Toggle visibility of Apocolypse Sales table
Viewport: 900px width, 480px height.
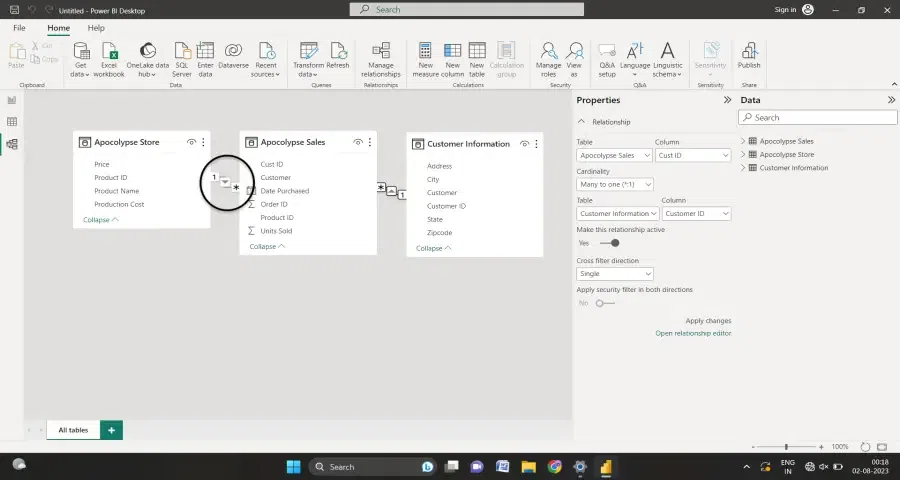[358, 142]
